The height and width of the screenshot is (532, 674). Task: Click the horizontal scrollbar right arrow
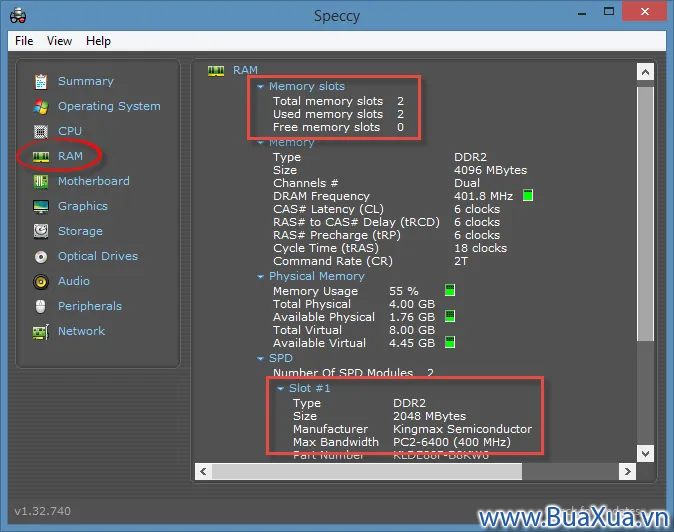[630, 471]
